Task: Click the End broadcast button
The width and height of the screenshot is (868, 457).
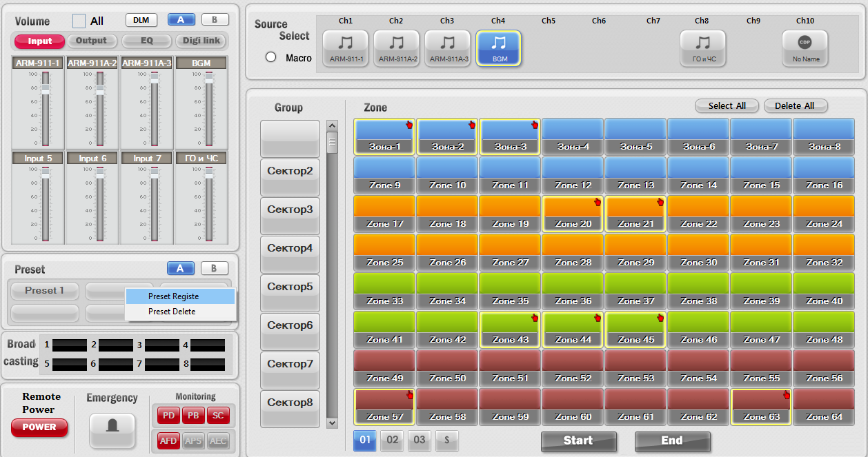Action: point(672,441)
